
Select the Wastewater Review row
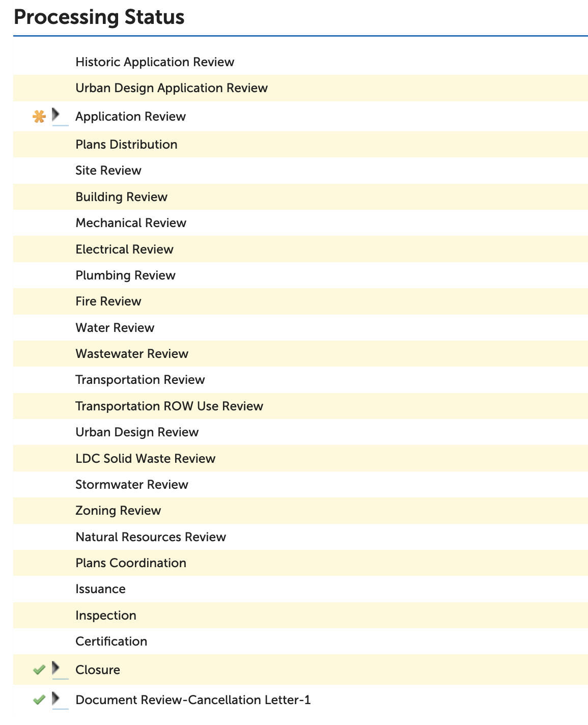[x=300, y=354]
